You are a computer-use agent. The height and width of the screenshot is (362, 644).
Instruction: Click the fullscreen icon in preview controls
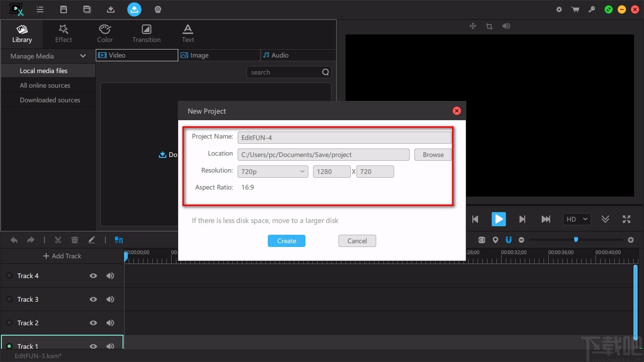tap(627, 219)
